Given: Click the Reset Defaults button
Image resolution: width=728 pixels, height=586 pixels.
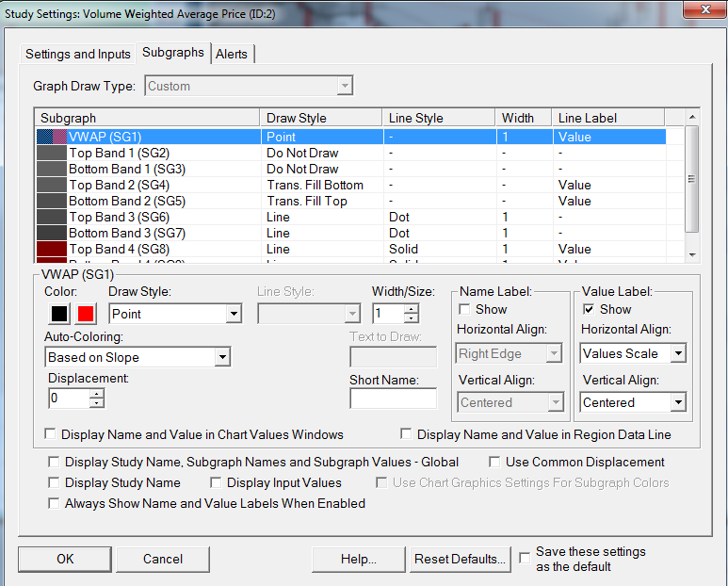Looking at the screenshot, I should (461, 559).
